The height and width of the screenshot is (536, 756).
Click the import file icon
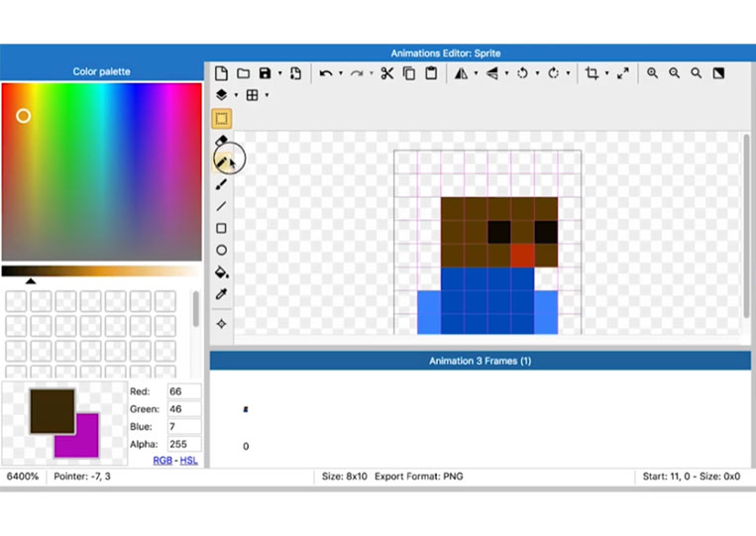tap(295, 73)
